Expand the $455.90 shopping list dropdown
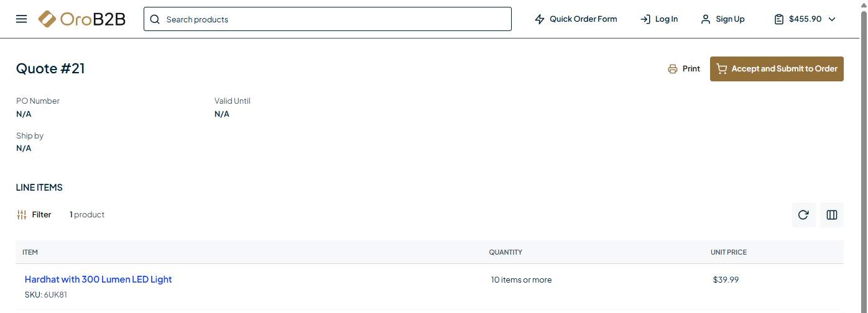 (x=832, y=19)
